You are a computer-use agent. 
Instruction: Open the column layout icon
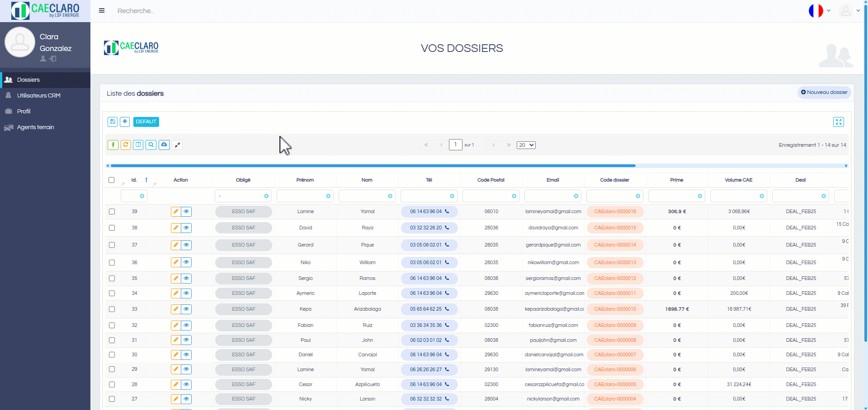point(138,144)
